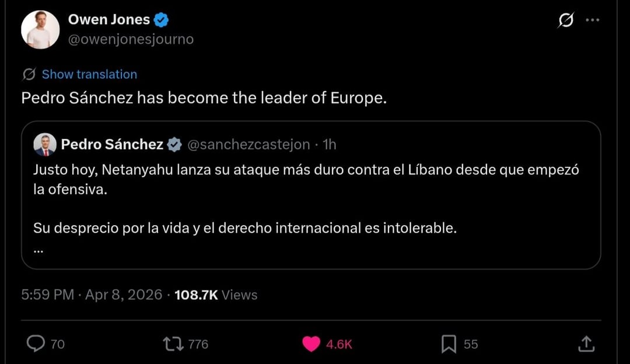The height and width of the screenshot is (364, 630).
Task: Toggle the pink heart like button
Action: tap(311, 344)
